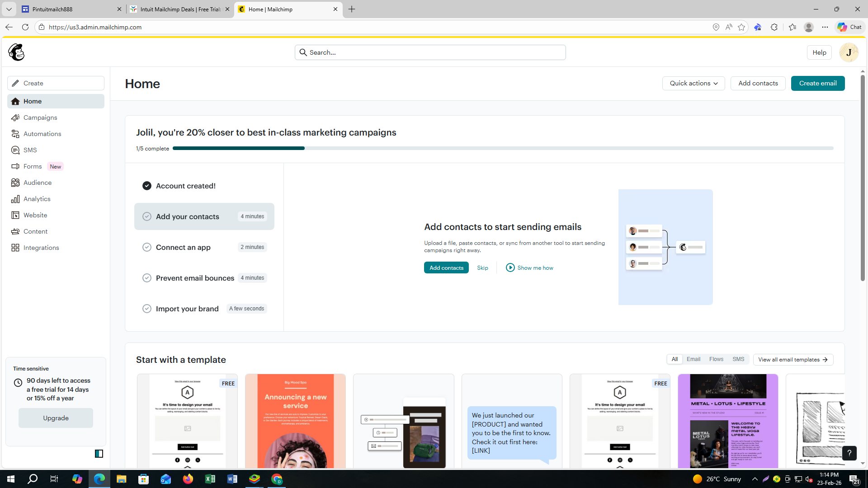Open the Metal Lotus Lifestyle template
This screenshot has height=488, width=868.
coord(728,421)
